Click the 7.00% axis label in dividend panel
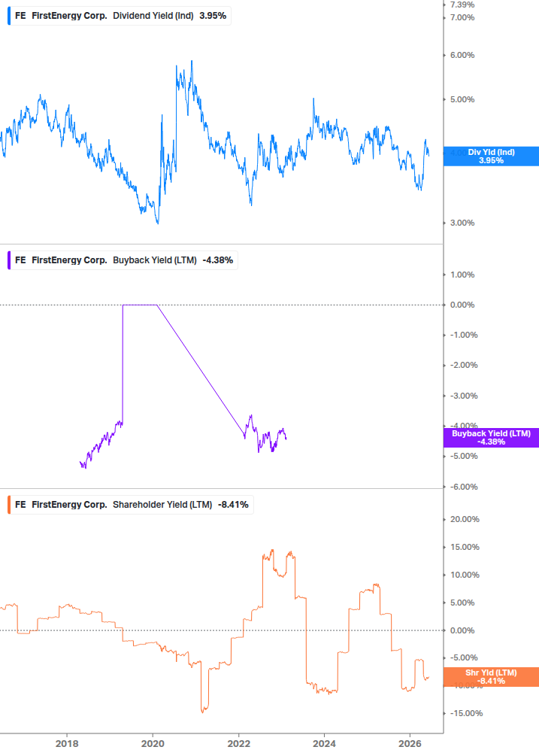539x756 pixels. coord(462,18)
